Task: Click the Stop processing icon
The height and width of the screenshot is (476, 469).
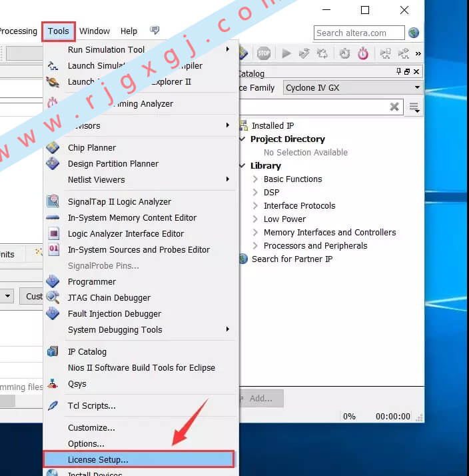Action: click(x=263, y=53)
